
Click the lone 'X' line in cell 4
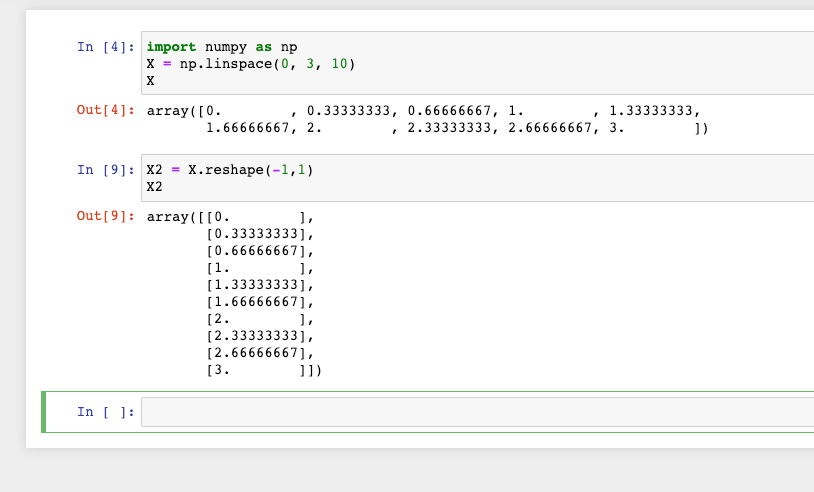(151, 81)
